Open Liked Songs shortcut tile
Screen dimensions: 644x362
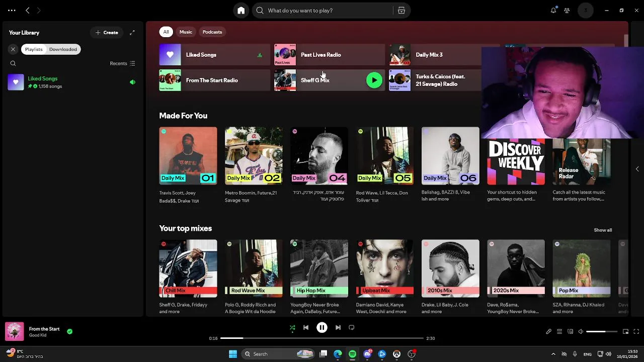(x=214, y=55)
